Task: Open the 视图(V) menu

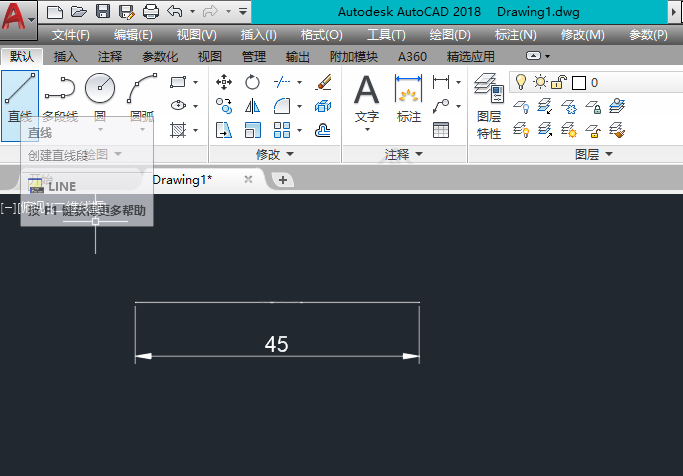Action: coord(196,35)
